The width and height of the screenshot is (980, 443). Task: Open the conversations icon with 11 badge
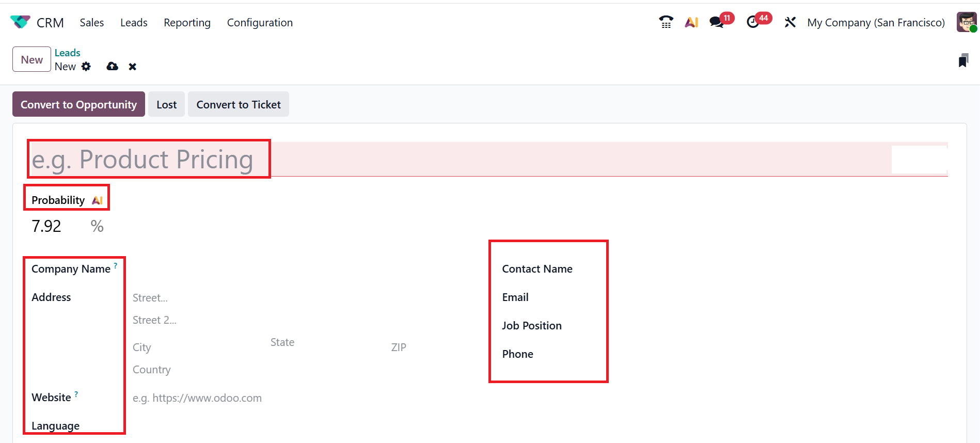pyautogui.click(x=717, y=22)
